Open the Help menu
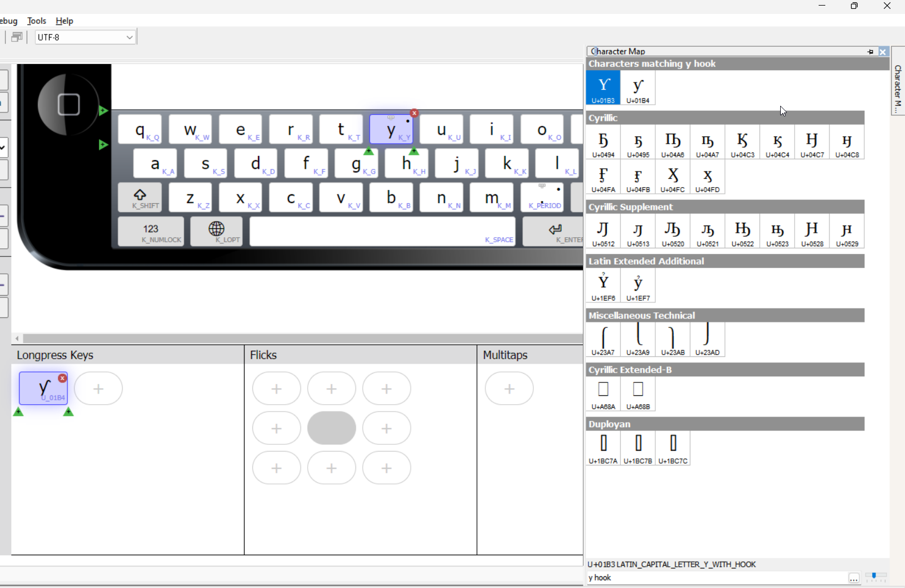Screen dimensions: 905x588 tap(65, 21)
